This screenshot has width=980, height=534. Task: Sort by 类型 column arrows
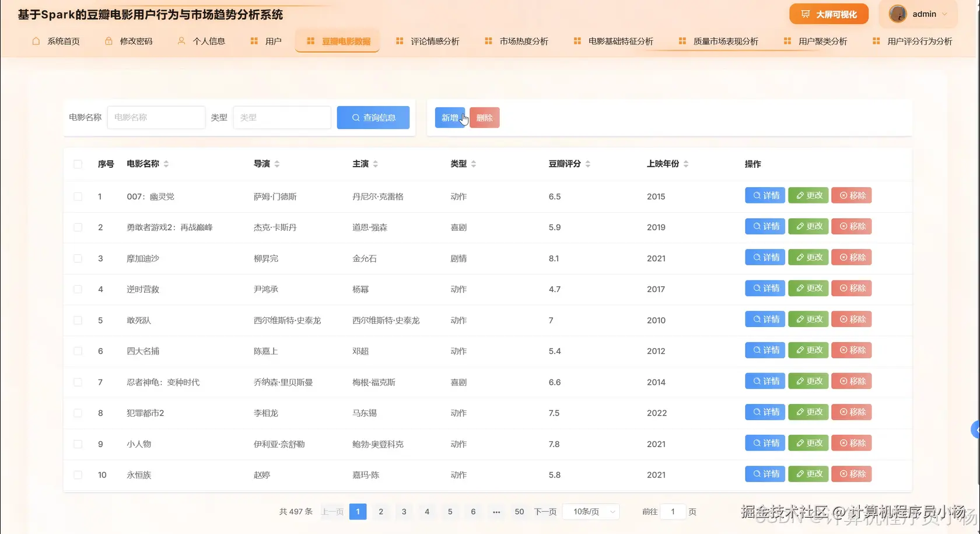coord(474,164)
